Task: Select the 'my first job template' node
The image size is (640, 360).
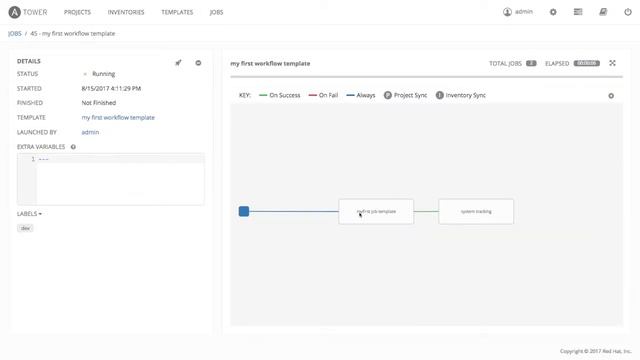Action: pos(376,211)
